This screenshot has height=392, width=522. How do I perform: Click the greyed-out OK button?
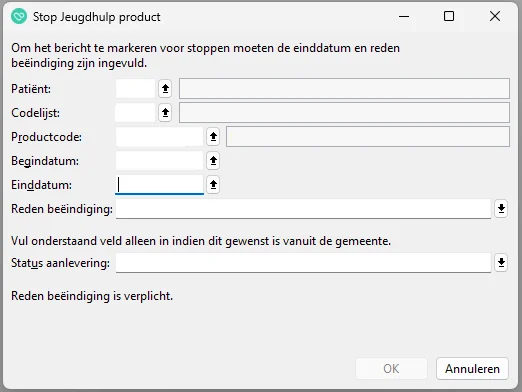coord(391,369)
